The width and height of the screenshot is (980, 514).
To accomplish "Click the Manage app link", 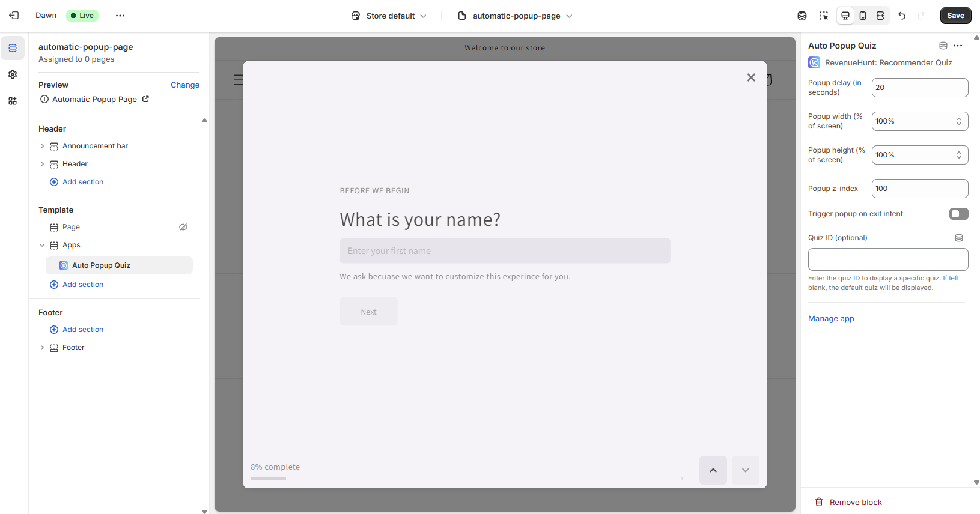I will click(x=831, y=319).
